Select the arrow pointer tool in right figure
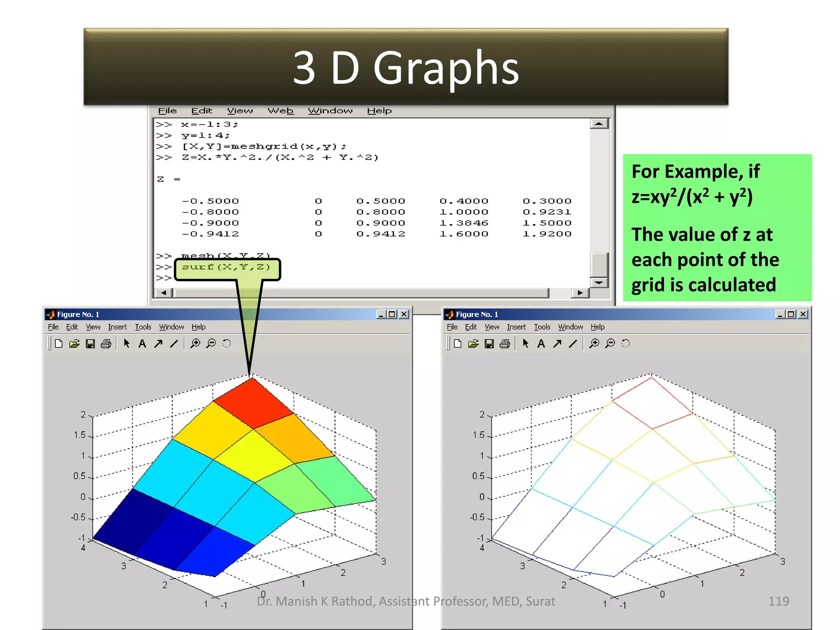Screen dimensions: 840x630 click(526, 343)
